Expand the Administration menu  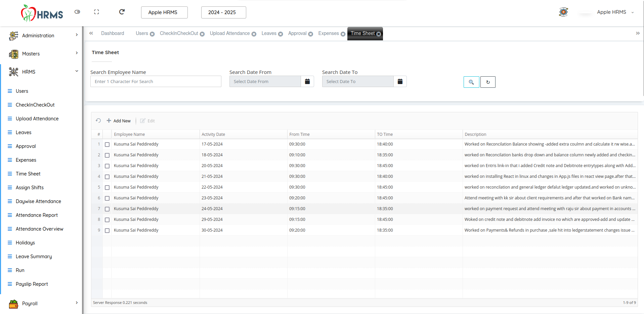point(43,35)
